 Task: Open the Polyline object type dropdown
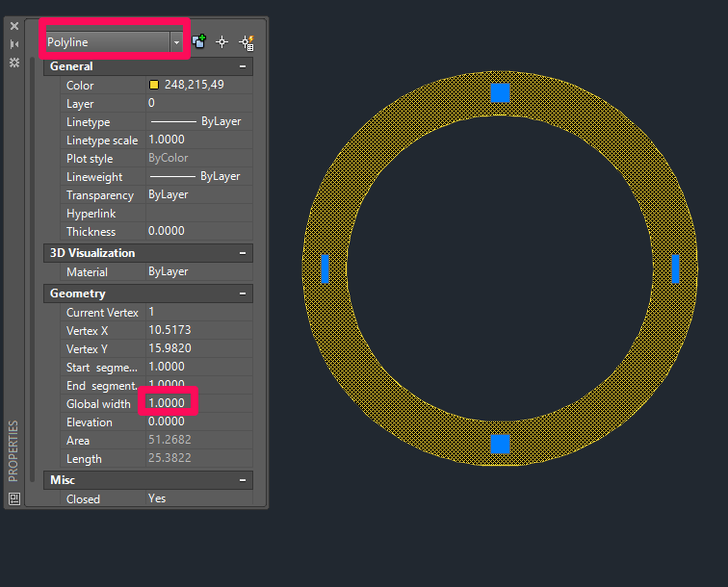pyautogui.click(x=176, y=42)
